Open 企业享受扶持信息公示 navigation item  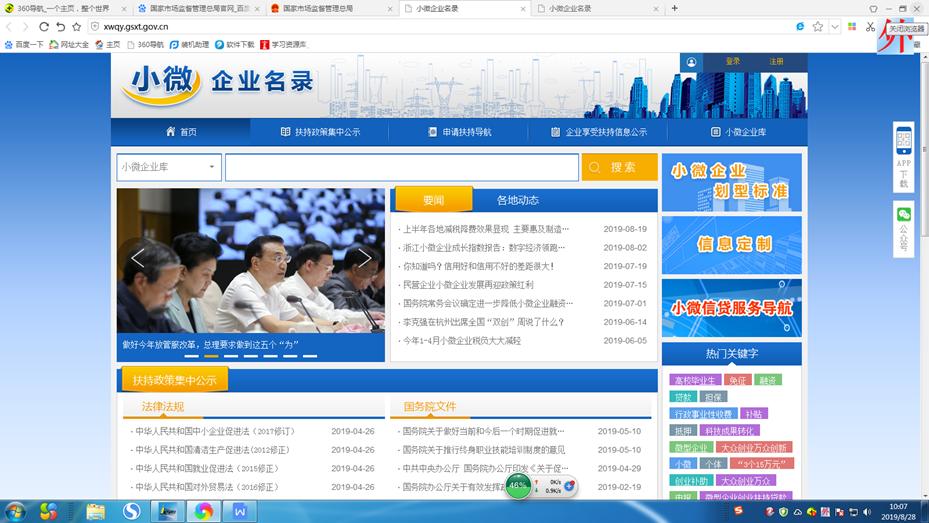coord(598,132)
